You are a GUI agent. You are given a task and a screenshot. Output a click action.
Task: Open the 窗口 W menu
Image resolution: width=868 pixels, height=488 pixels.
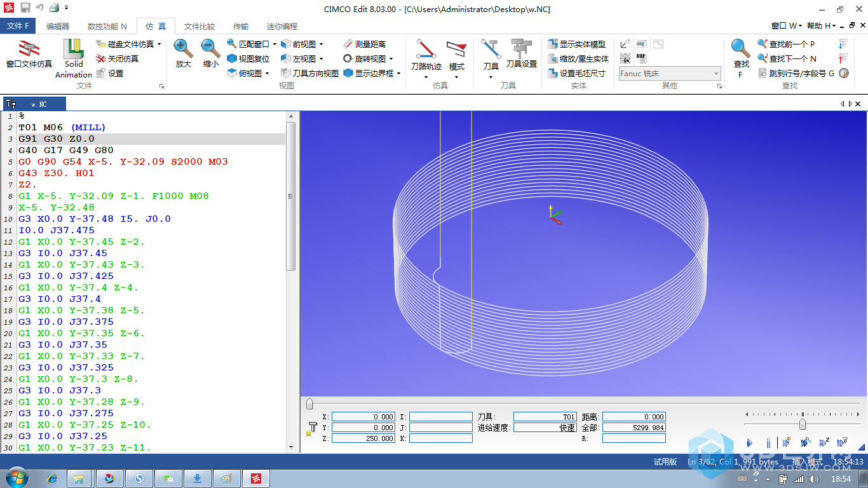click(787, 26)
